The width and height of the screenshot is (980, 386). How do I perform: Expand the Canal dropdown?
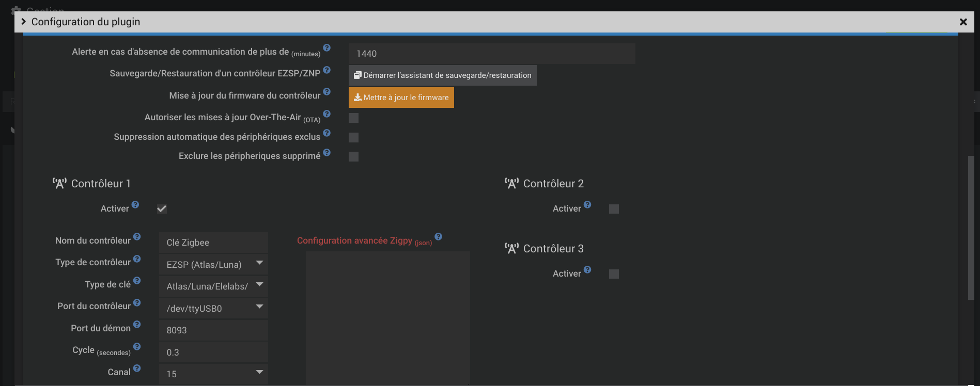point(213,374)
